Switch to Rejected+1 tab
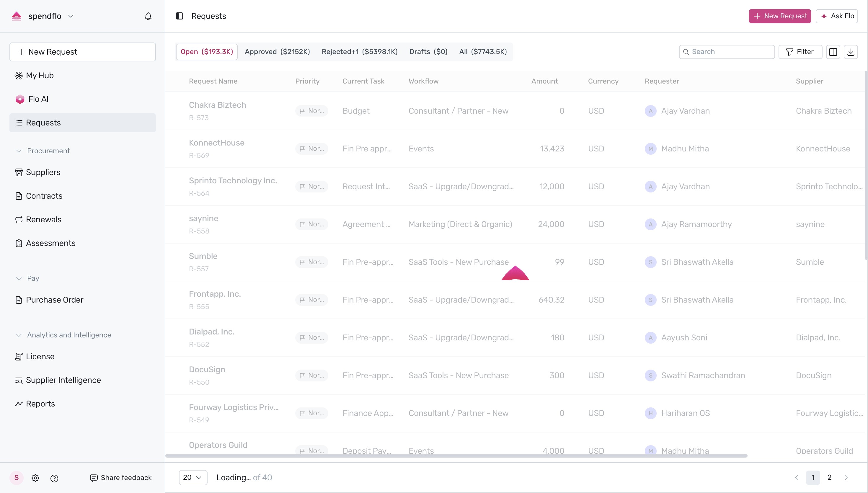Screen dimensions: 868x493 pos(360,52)
